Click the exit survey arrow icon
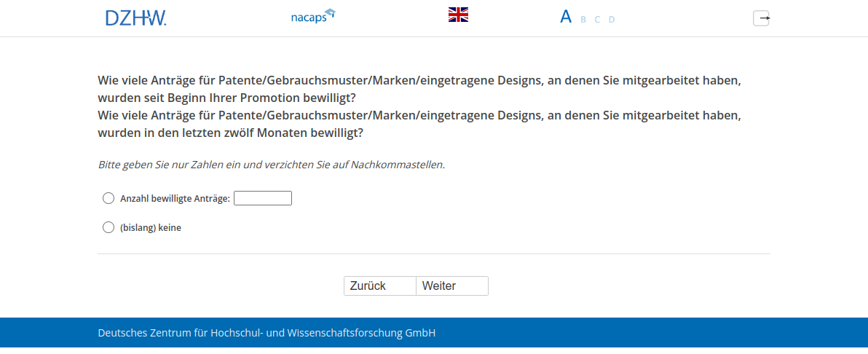The image size is (868, 354). (761, 18)
